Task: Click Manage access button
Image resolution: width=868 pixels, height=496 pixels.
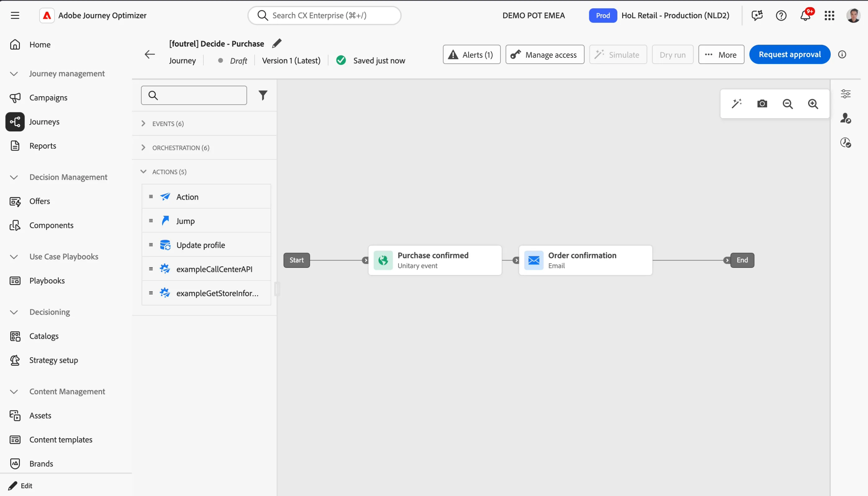Action: [x=545, y=55]
